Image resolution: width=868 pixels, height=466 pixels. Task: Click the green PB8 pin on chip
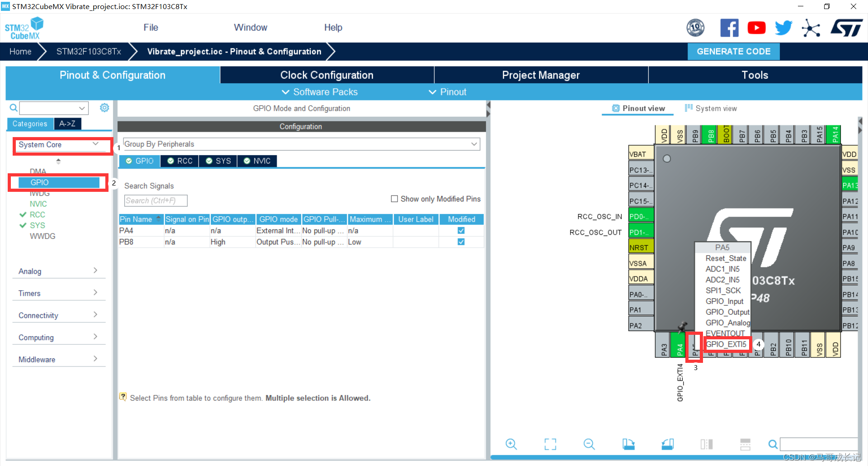pyautogui.click(x=710, y=135)
